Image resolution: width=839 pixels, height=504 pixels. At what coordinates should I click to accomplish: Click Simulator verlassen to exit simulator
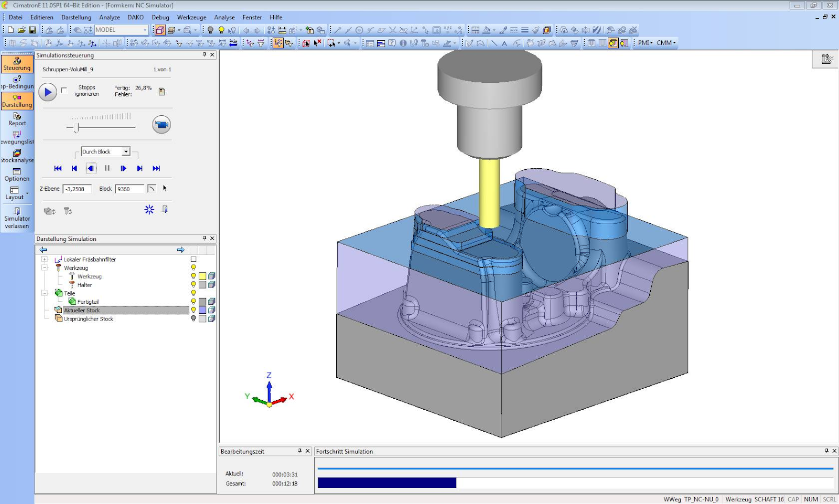coord(17,218)
